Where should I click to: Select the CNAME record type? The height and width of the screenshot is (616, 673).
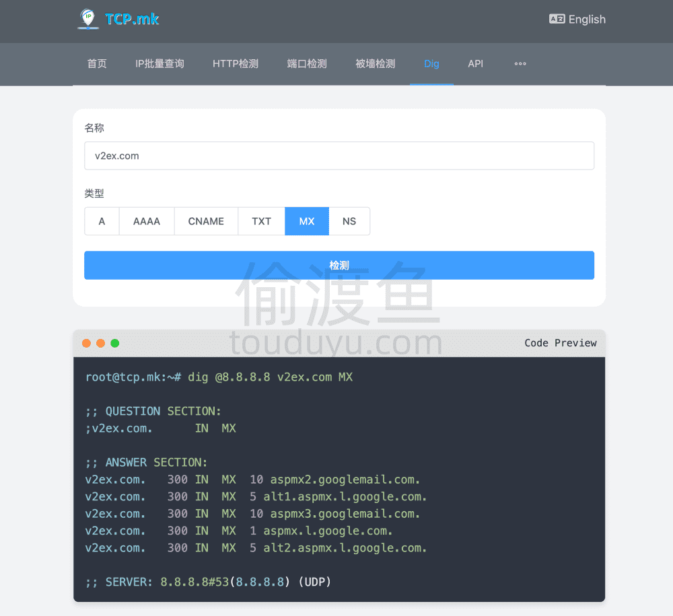206,221
